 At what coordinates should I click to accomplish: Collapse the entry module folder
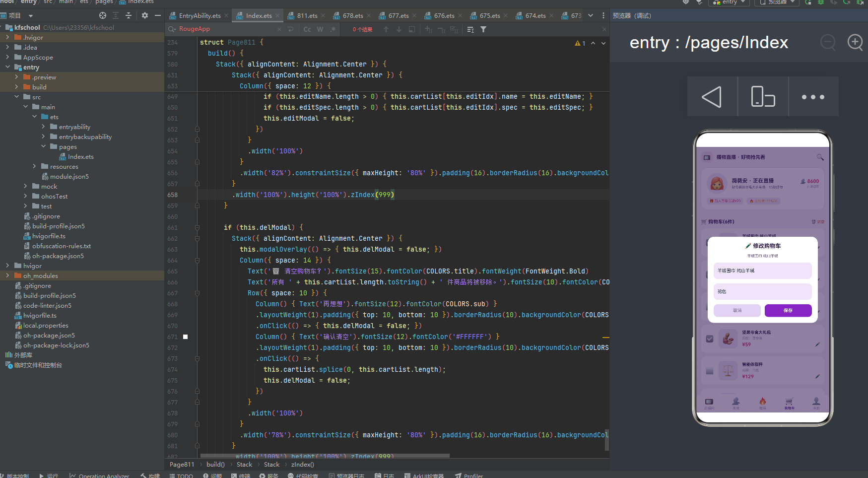(x=7, y=67)
